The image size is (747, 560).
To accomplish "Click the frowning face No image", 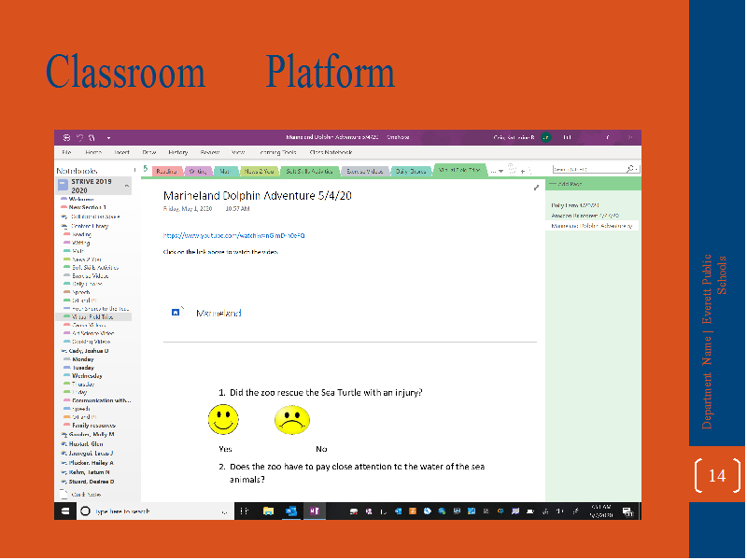I will [292, 419].
